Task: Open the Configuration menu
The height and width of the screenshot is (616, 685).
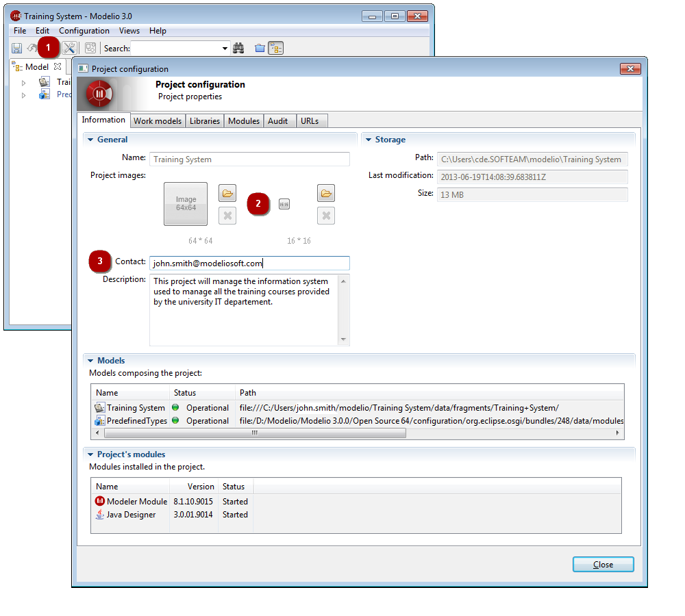Action: [x=84, y=31]
